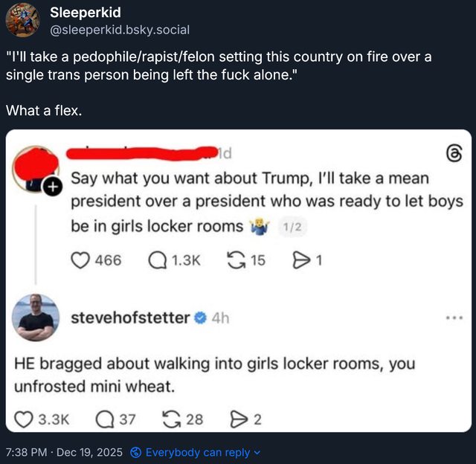Share stevehofstetter's reply via send icon
The image size is (476, 464).
[238, 419]
